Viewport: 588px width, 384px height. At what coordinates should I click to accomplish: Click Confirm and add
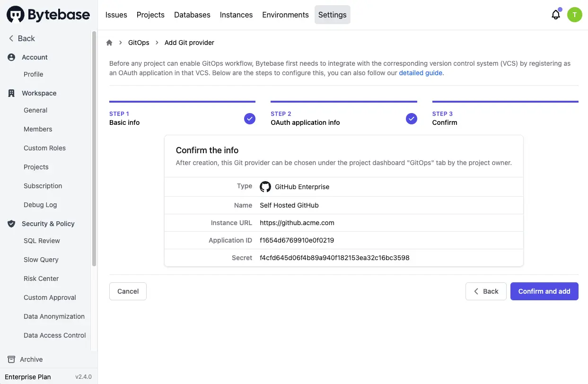coord(544,291)
